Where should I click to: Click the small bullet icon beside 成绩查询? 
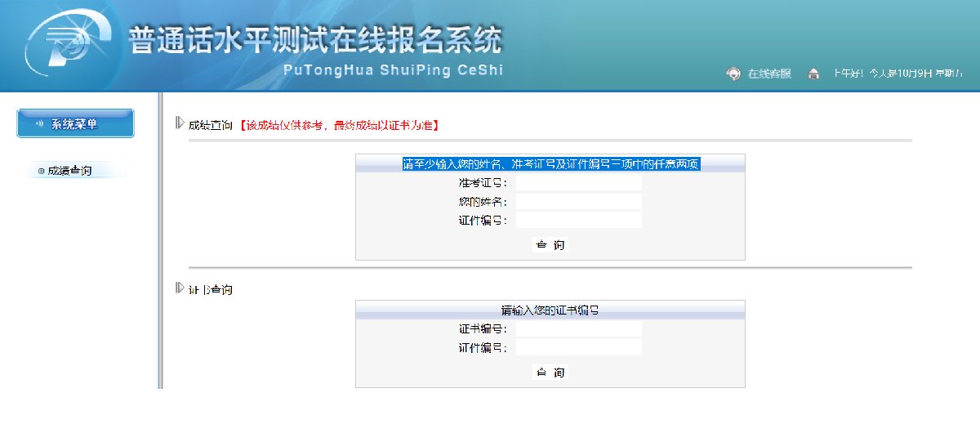41,171
